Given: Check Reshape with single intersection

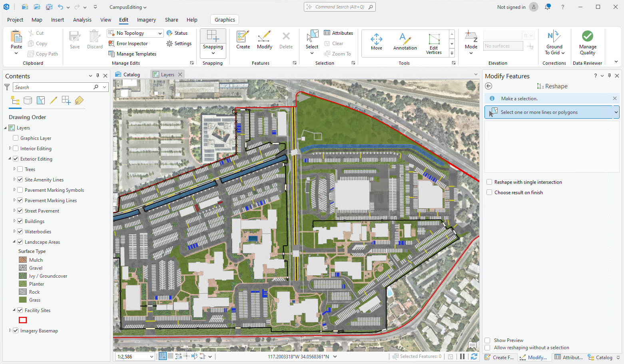Looking at the screenshot, I should pos(489,182).
